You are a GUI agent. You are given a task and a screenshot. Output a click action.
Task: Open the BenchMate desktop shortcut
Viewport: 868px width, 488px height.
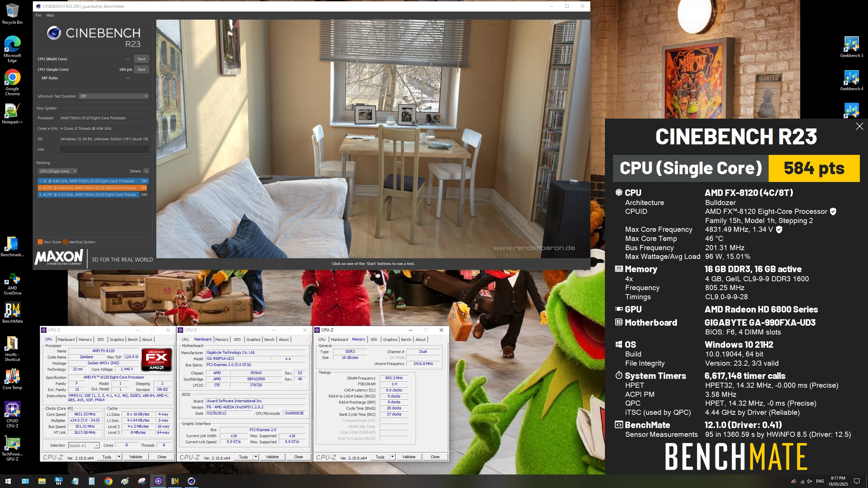click(12, 312)
